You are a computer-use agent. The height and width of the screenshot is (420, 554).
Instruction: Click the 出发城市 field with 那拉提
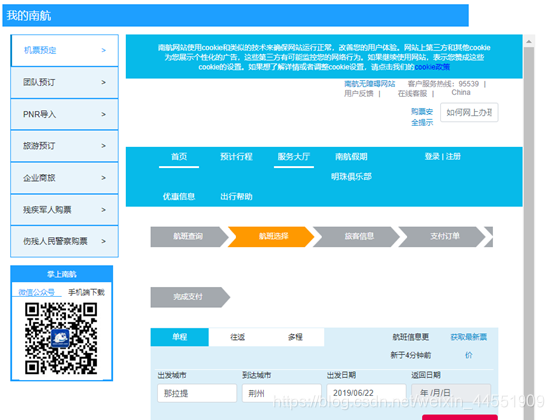pyautogui.click(x=197, y=393)
